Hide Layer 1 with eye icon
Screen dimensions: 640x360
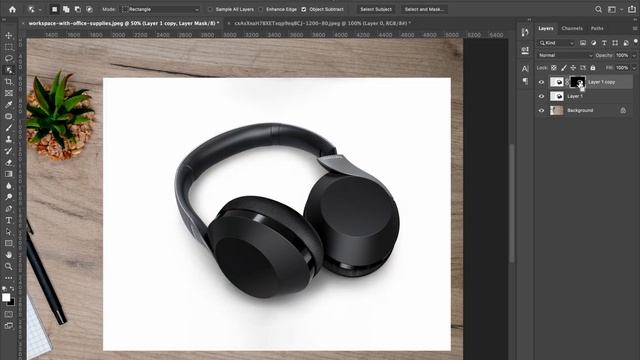[x=541, y=96]
